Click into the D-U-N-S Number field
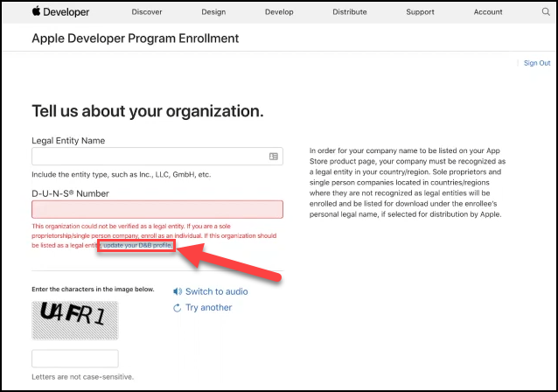558x392 pixels. click(x=157, y=209)
